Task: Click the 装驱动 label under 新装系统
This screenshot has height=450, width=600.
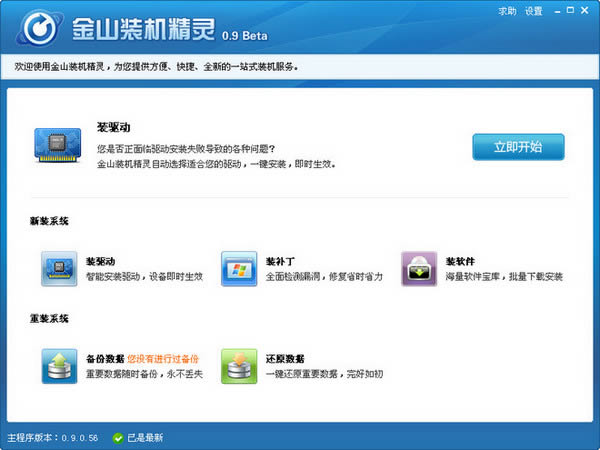Action: 100,261
